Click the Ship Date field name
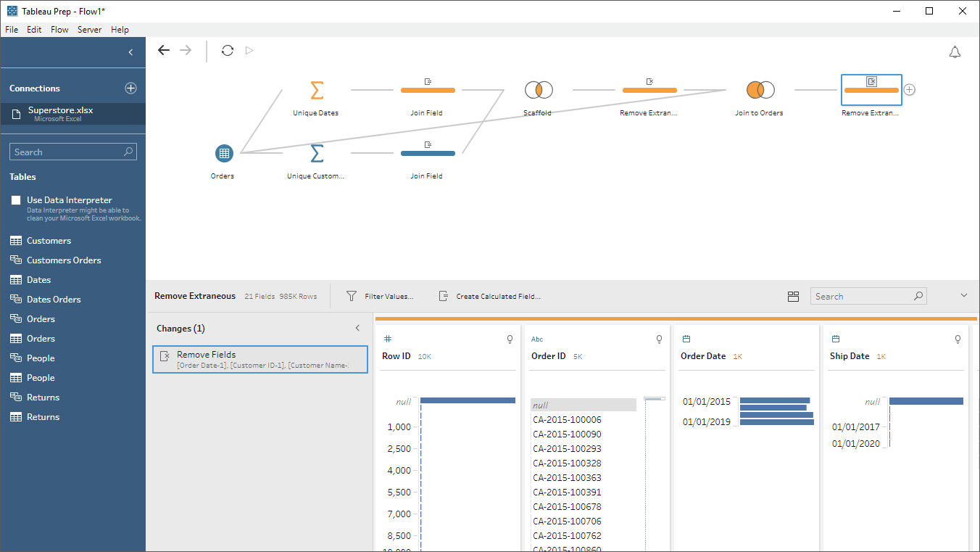Screen dimensions: 980x552 click(x=850, y=356)
